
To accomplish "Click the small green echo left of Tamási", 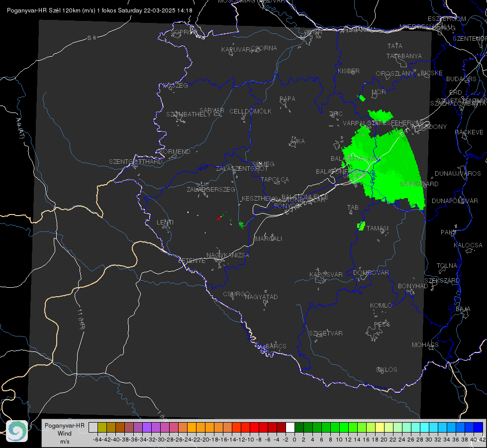I will click(361, 226).
